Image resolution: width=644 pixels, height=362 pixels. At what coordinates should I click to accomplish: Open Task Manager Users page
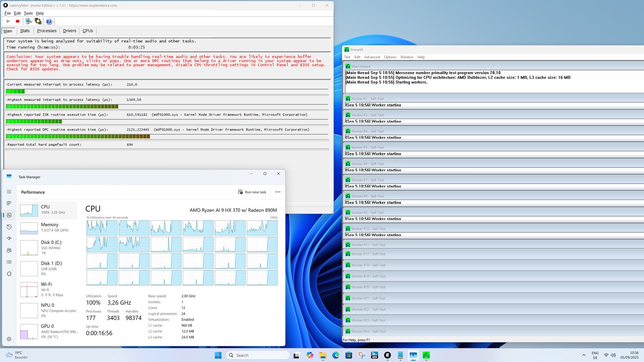9,250
